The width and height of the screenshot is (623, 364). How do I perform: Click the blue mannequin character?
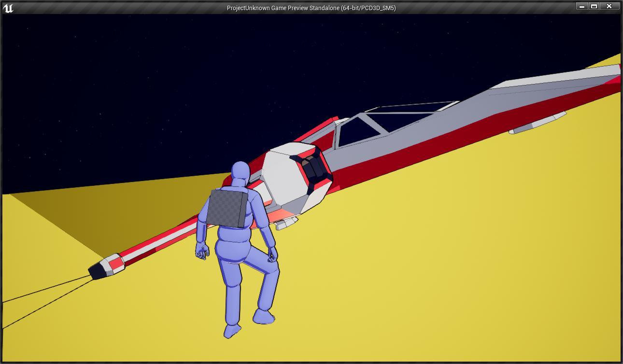[x=237, y=249]
